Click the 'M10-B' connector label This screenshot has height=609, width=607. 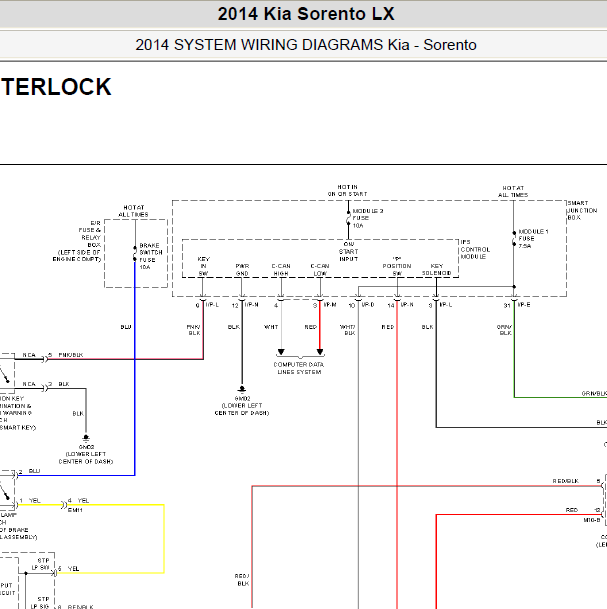591,520
